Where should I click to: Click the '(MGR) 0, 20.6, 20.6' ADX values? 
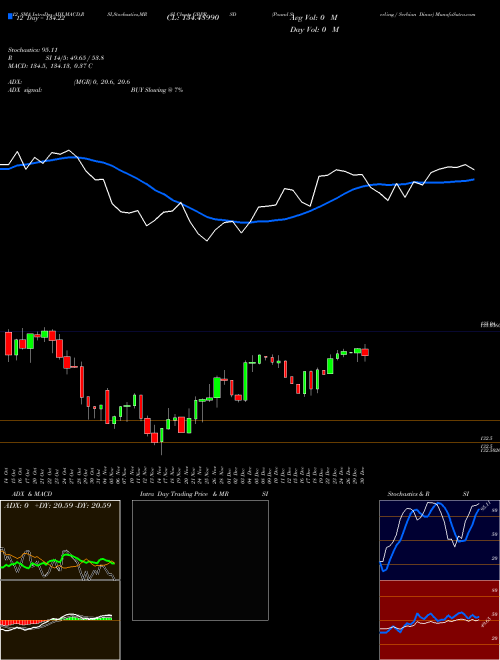click(102, 82)
